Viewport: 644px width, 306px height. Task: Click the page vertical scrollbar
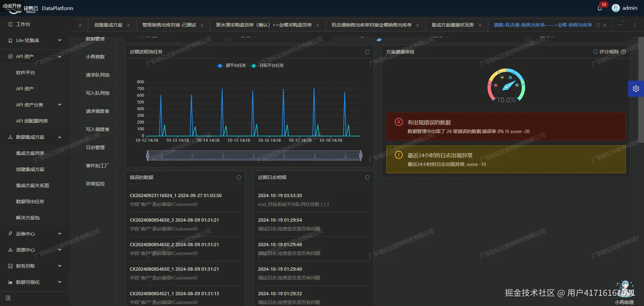click(641, 91)
